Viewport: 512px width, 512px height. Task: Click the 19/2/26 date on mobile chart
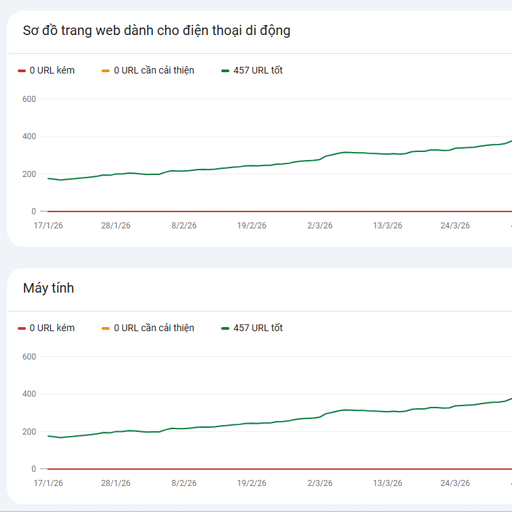tap(252, 226)
